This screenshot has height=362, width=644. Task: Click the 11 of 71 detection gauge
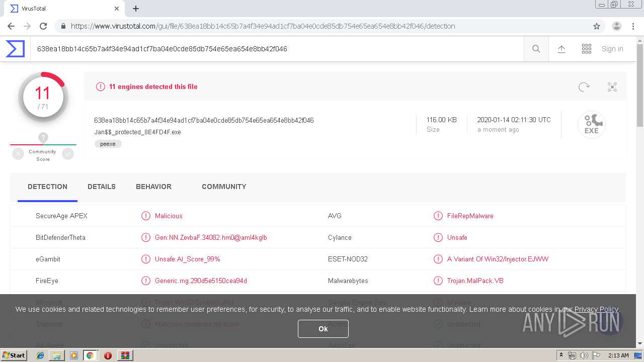coord(43,97)
